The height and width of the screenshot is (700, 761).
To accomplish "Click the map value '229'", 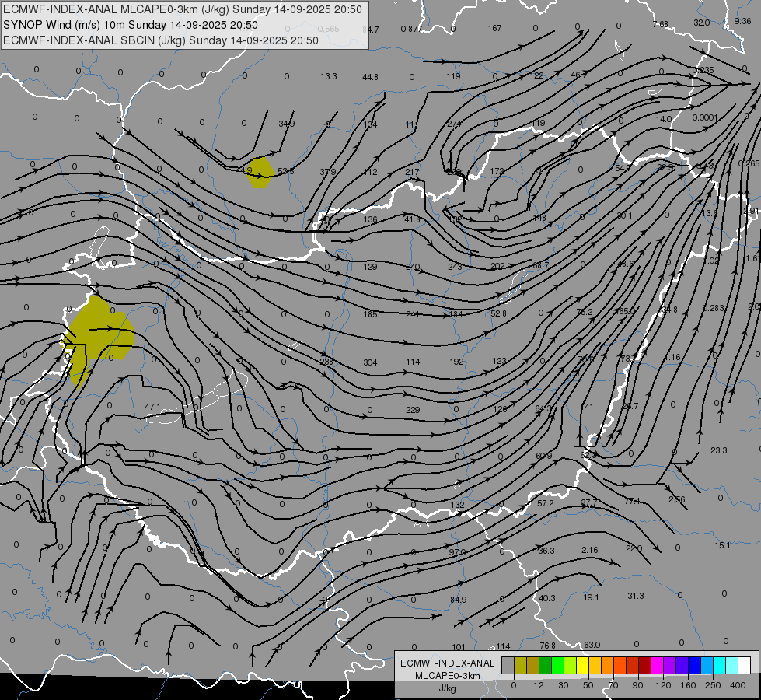I will tap(413, 410).
